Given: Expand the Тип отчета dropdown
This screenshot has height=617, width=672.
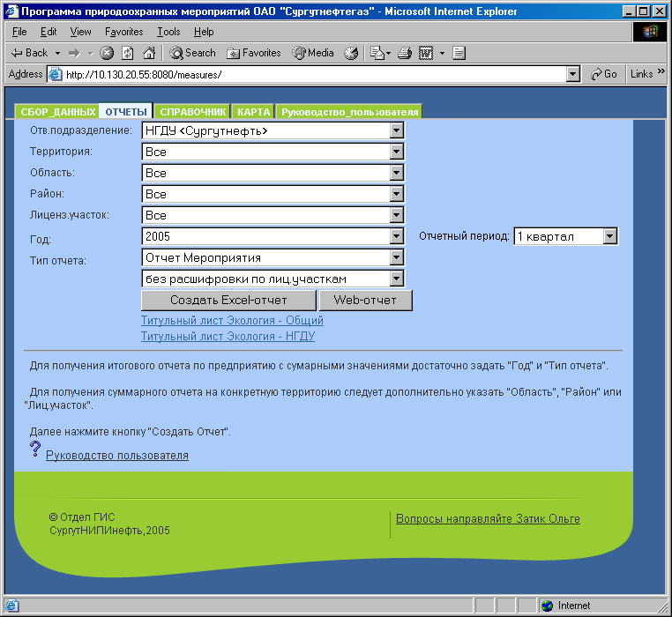Looking at the screenshot, I should point(397,257).
